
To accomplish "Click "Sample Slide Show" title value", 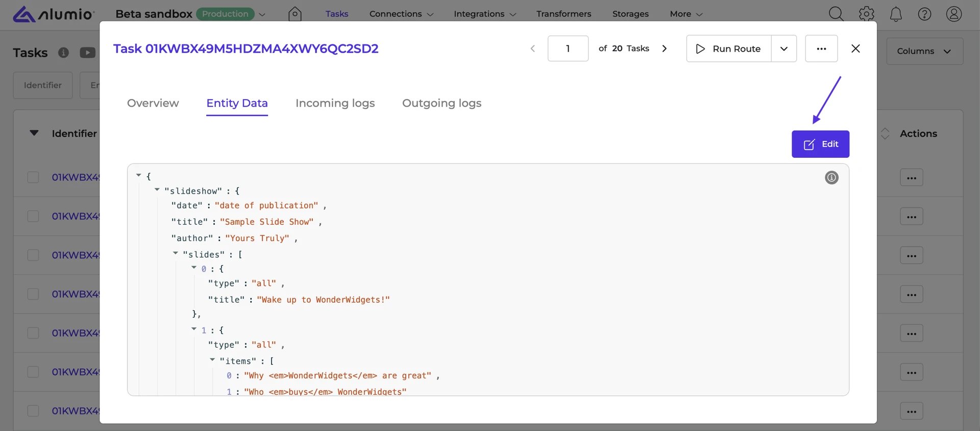I will coord(266,222).
